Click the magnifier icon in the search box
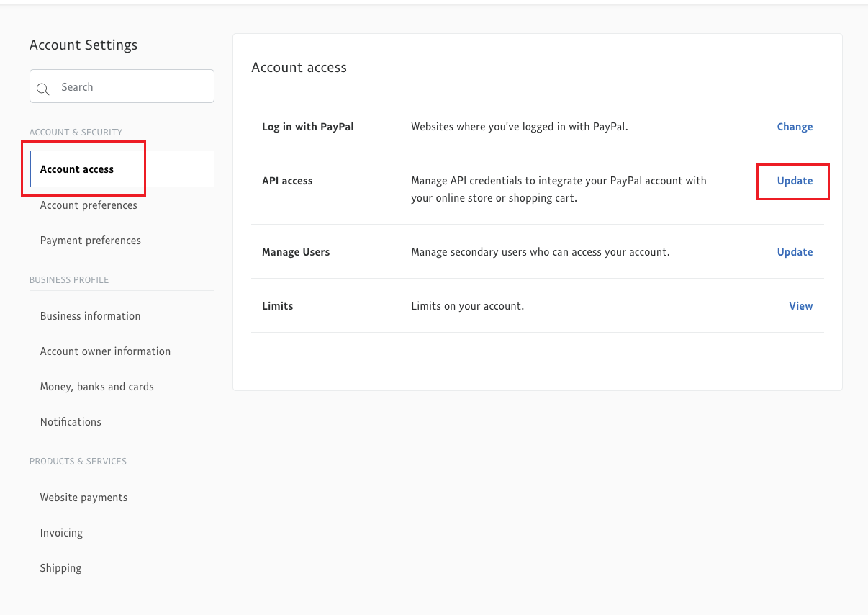This screenshot has width=868, height=615. pos(42,89)
